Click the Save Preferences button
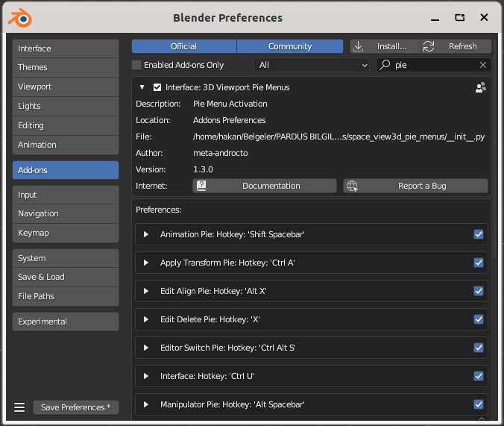Image resolution: width=504 pixels, height=426 pixels. tap(75, 407)
